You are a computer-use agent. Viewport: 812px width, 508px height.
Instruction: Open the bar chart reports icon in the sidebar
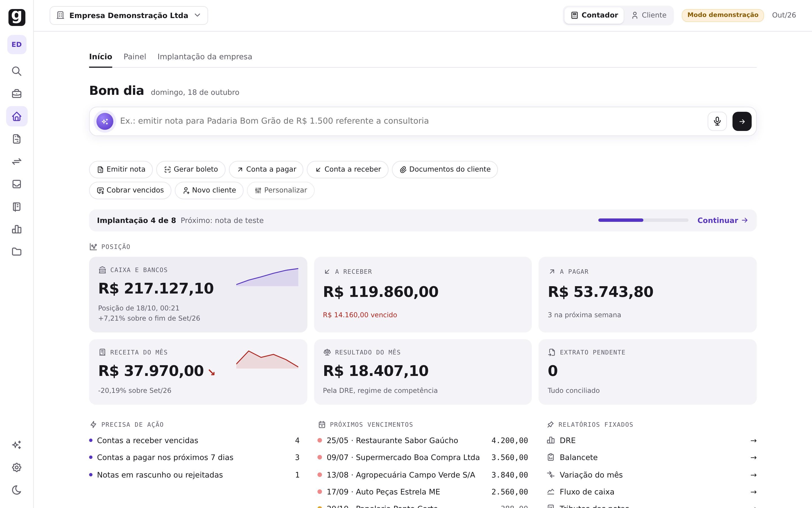[x=17, y=229]
